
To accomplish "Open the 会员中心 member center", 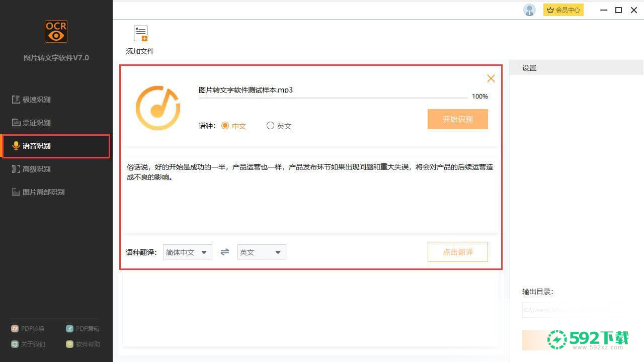I will pyautogui.click(x=563, y=10).
